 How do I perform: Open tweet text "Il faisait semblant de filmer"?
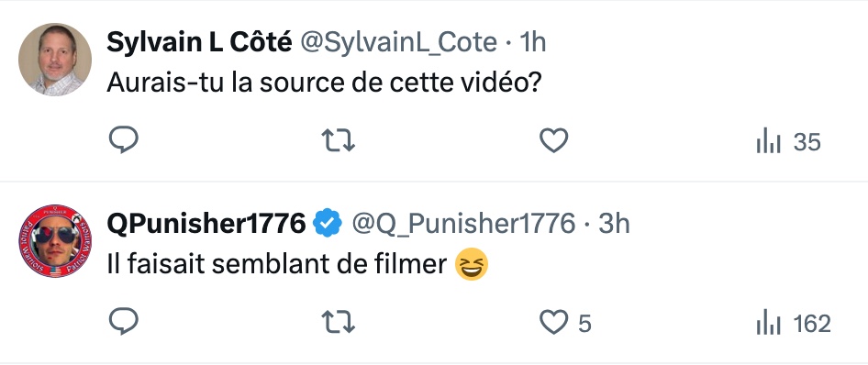click(277, 264)
